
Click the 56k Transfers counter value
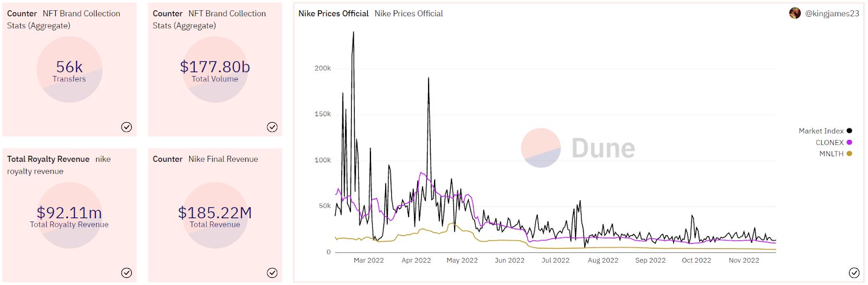pyautogui.click(x=69, y=67)
